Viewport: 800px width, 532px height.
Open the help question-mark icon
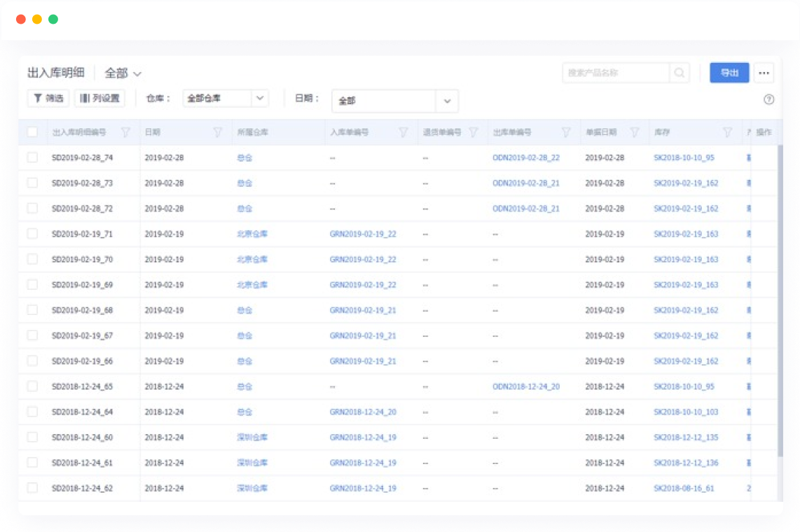click(768, 99)
